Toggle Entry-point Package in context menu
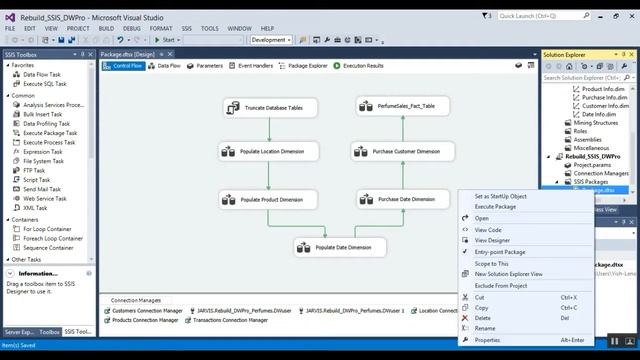This screenshot has width=640, height=360. (500, 252)
